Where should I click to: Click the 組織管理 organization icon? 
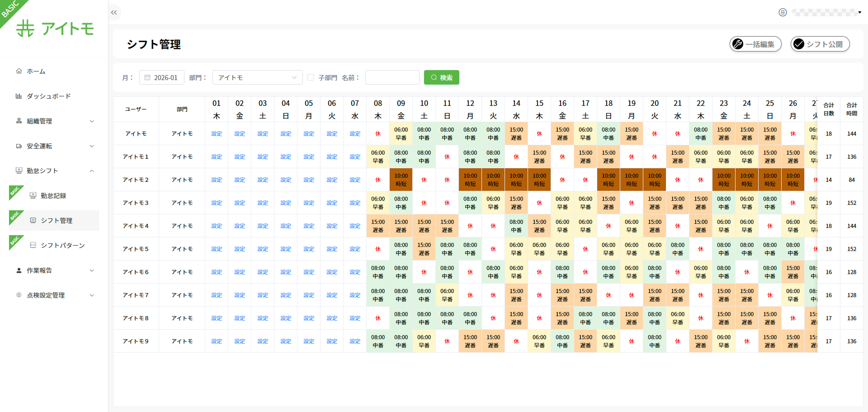pyautogui.click(x=19, y=121)
